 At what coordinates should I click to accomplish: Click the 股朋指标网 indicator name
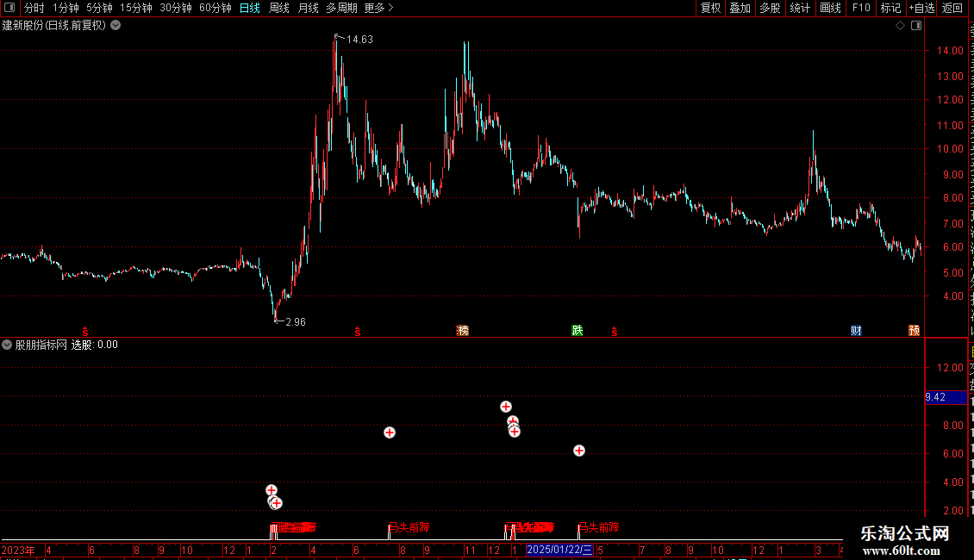pos(41,345)
